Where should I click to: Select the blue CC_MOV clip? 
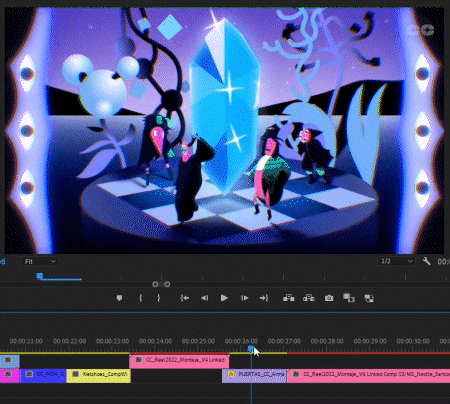[43, 375]
